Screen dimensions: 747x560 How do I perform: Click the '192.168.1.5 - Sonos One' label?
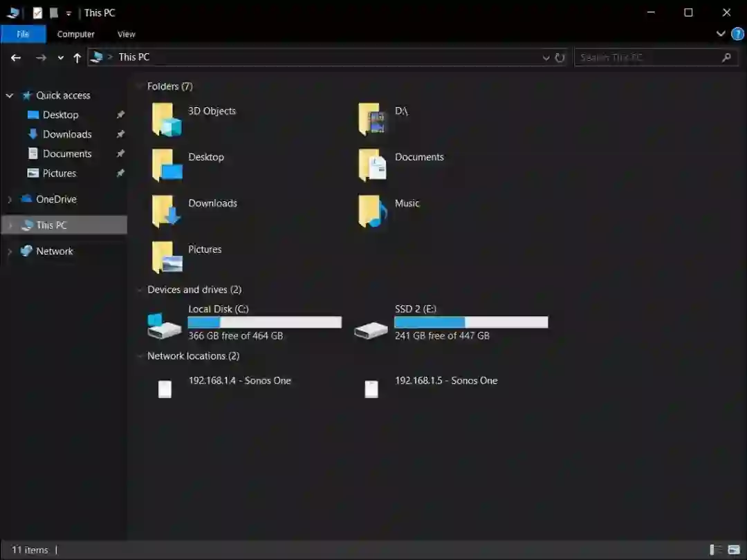[446, 380]
